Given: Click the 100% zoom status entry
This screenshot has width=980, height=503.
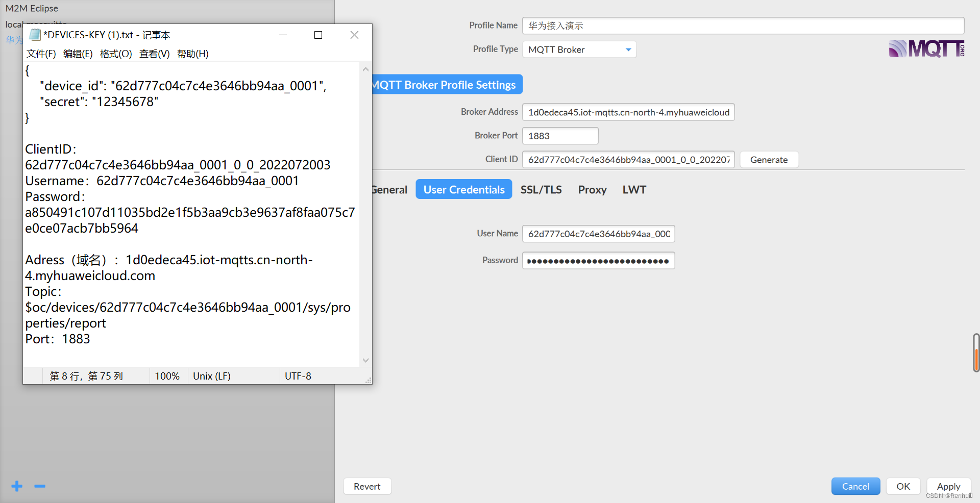Looking at the screenshot, I should tap(167, 376).
